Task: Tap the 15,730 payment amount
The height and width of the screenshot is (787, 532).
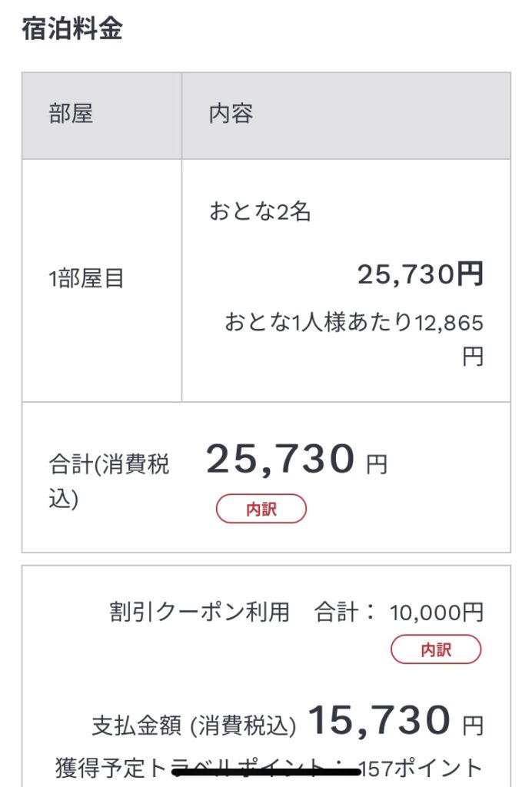Action: click(x=379, y=721)
